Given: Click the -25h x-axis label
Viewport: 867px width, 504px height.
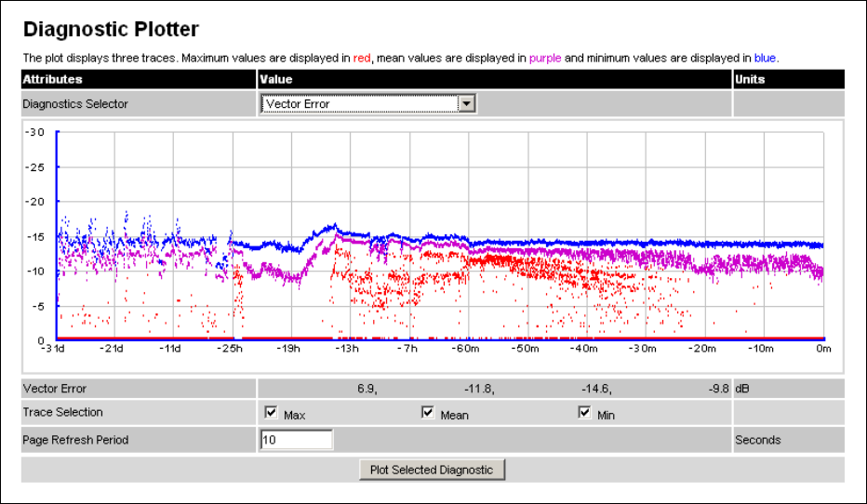Looking at the screenshot, I should tap(229, 349).
